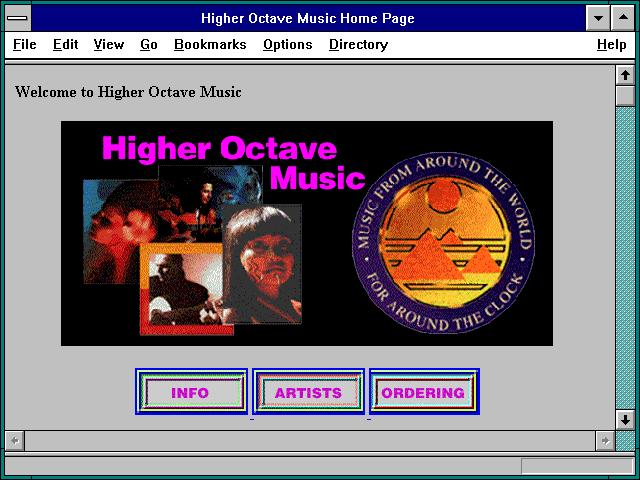Click the Higher Octave Music Home Page title
The image size is (640, 480).
click(308, 18)
